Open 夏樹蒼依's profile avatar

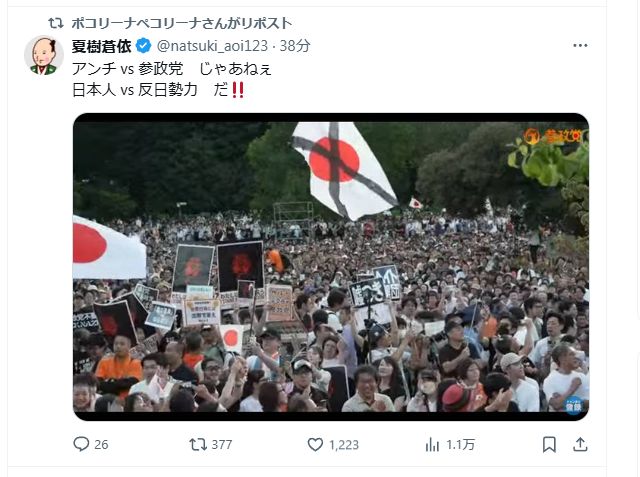(x=44, y=55)
